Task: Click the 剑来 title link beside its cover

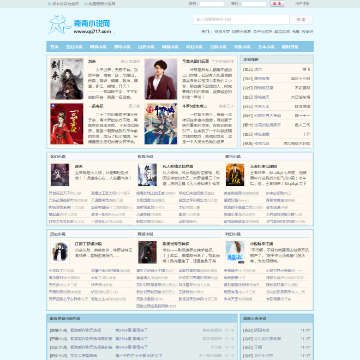Action: point(92,61)
